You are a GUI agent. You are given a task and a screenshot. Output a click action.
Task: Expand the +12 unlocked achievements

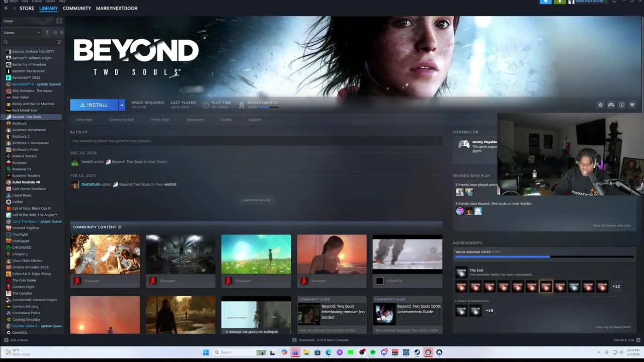point(616,287)
